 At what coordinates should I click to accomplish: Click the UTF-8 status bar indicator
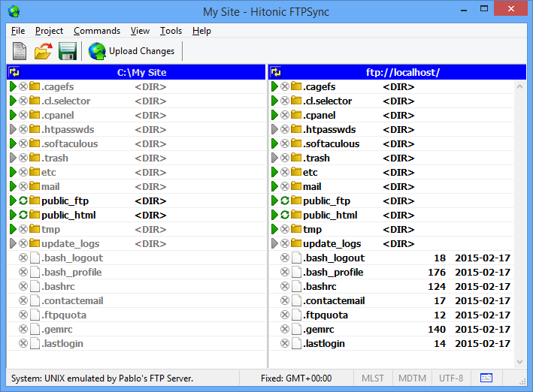(451, 378)
